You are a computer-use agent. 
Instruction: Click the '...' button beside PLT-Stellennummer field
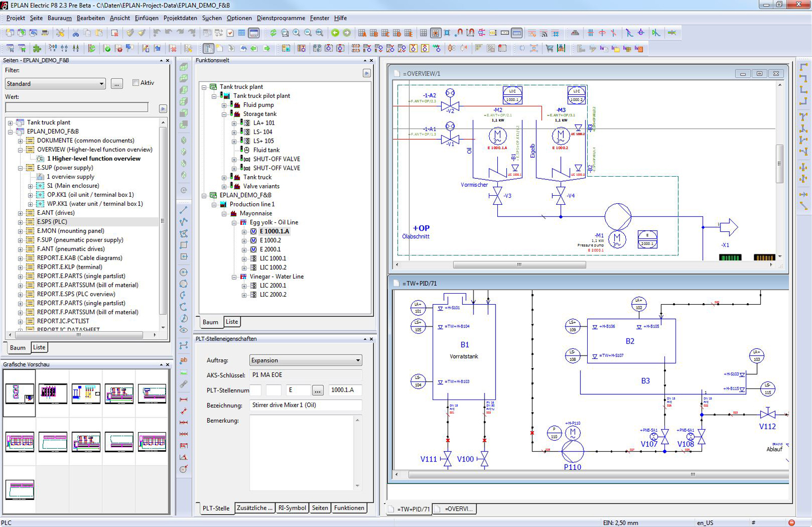(317, 390)
